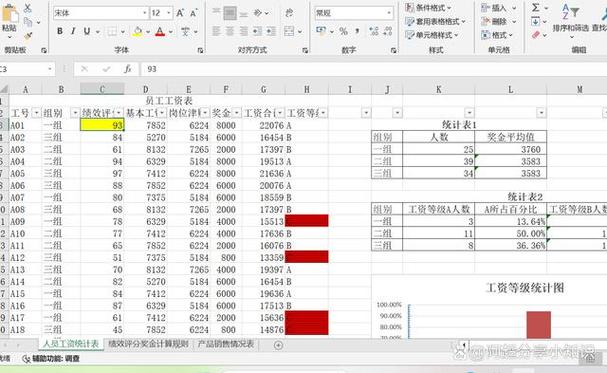Click the AutoSum sigma icon
This screenshot has width=607, height=373.
[x=535, y=7]
